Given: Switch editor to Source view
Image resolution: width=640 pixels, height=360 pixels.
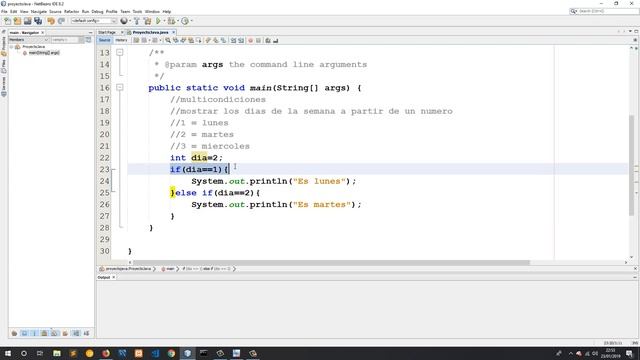Looking at the screenshot, I should [x=104, y=40].
